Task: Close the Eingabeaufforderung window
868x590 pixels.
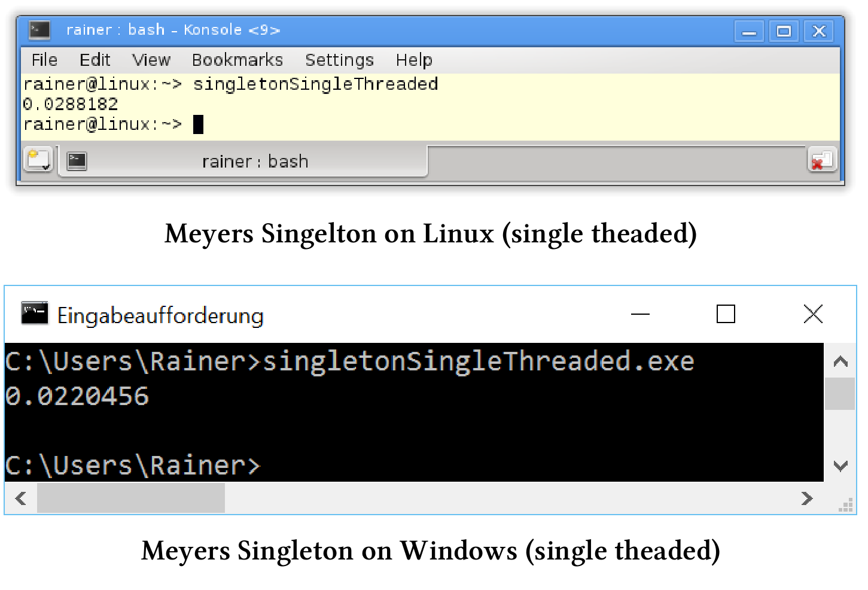Action: (813, 314)
